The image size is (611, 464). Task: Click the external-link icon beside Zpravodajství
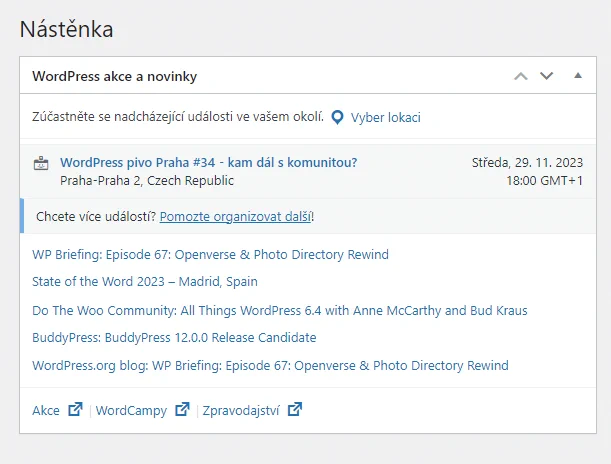click(295, 409)
